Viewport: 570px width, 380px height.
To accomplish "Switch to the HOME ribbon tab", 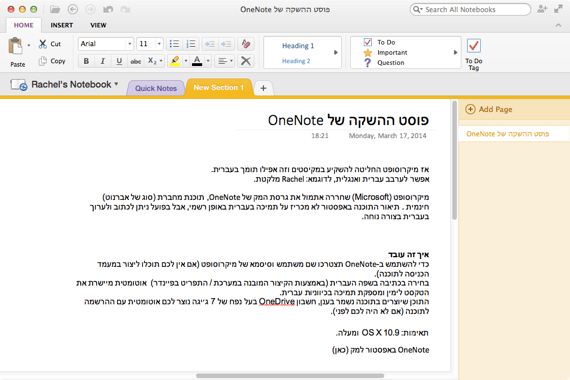I will (x=24, y=25).
